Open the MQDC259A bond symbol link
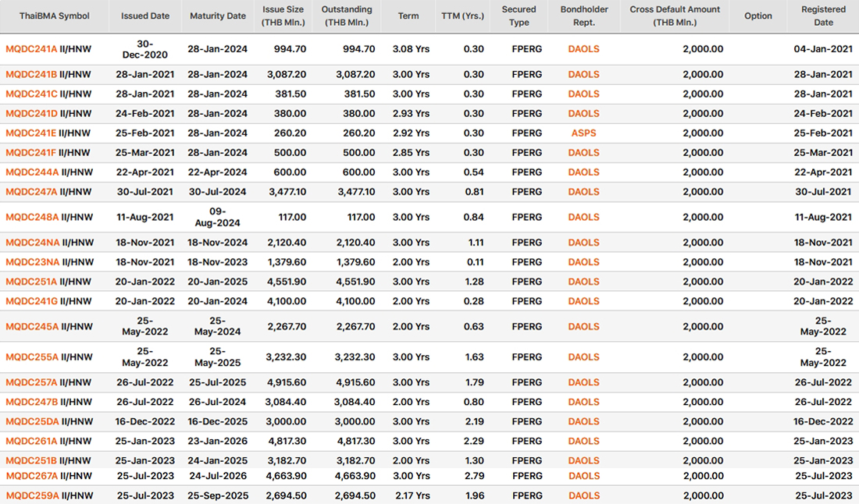859x504 pixels. click(x=32, y=495)
